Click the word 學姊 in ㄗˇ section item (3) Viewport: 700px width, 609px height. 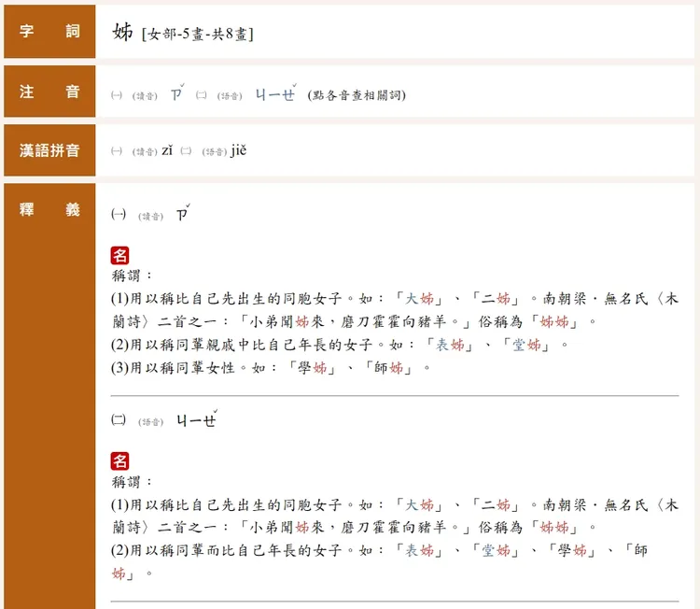click(x=313, y=368)
